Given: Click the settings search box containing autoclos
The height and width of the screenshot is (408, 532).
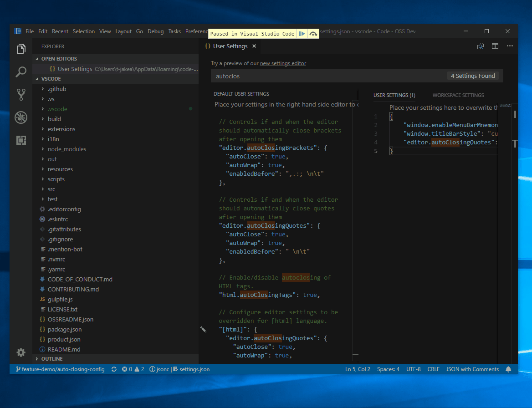Looking at the screenshot, I should 329,76.
